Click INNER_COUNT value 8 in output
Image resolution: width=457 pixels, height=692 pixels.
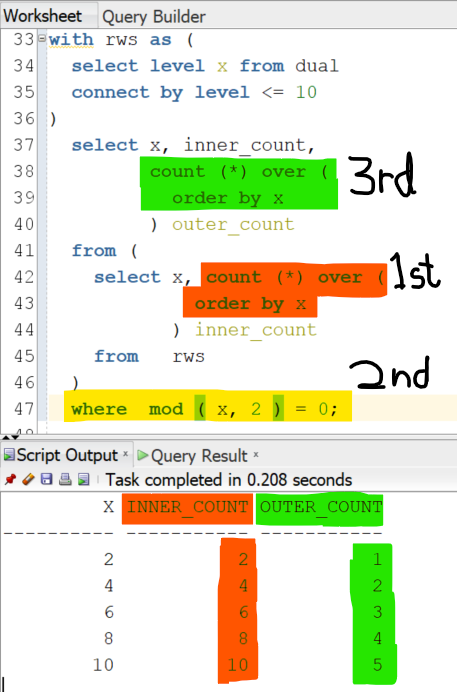pyautogui.click(x=243, y=639)
